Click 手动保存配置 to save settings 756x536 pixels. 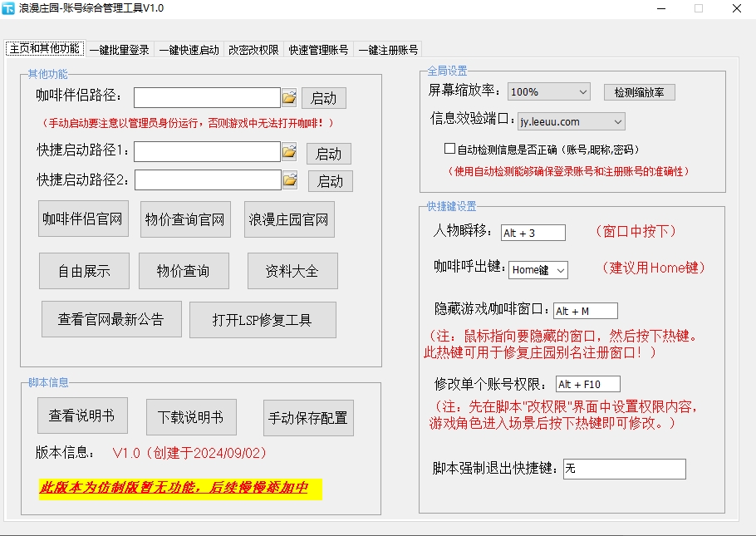pos(307,418)
